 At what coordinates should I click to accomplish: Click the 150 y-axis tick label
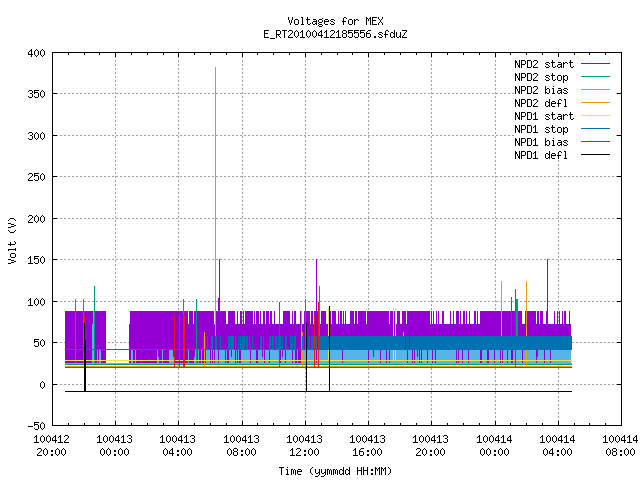37,260
